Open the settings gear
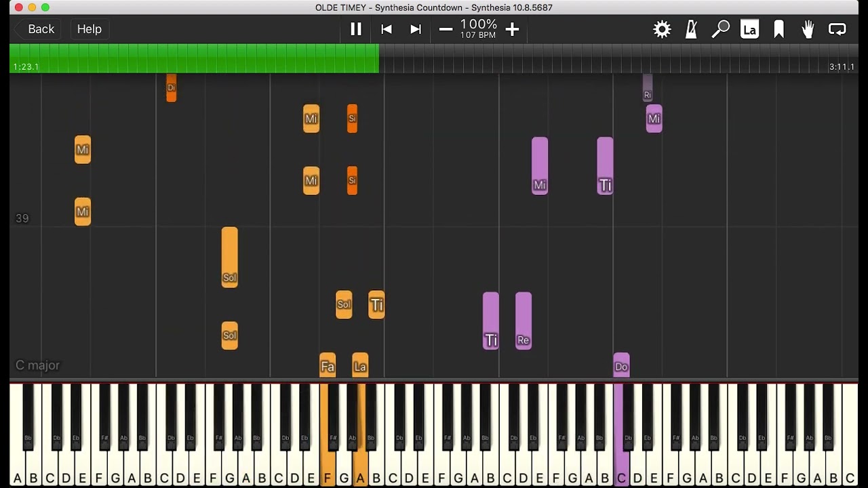The image size is (868, 488). (662, 29)
